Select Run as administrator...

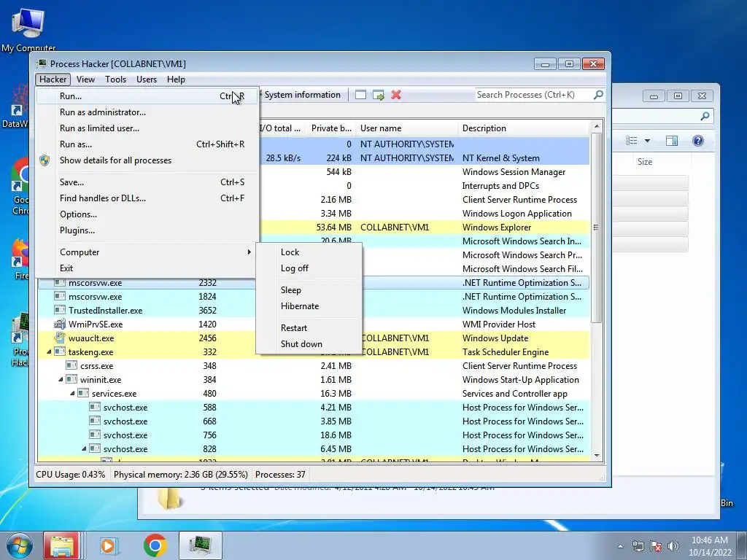[x=147, y=112]
